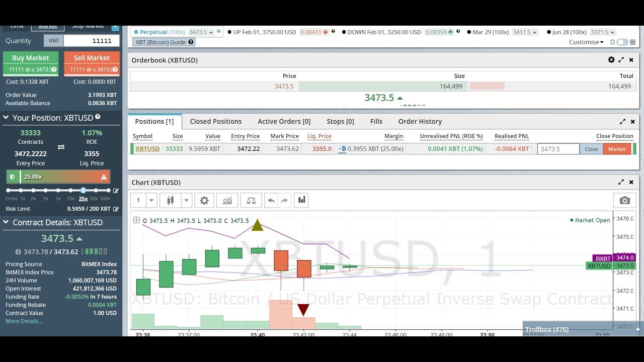Screen dimensions: 644x362
Task: Open help icon next to Perpetual price
Action: click(219, 32)
